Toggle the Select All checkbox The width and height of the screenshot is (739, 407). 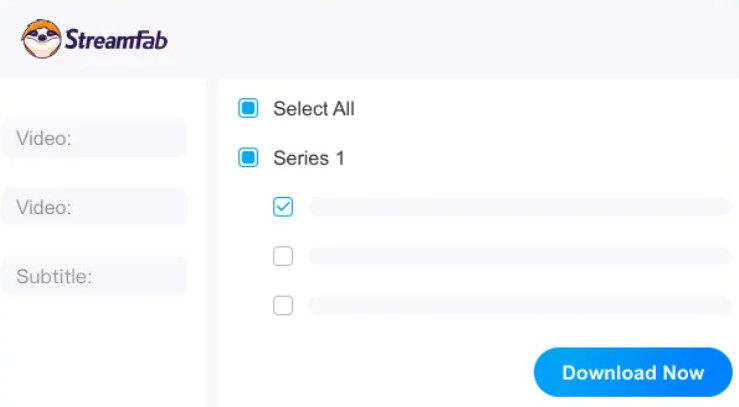248,108
